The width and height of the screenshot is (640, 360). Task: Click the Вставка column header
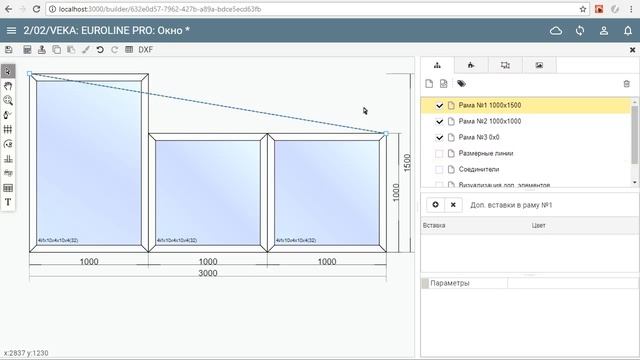[x=434, y=225]
